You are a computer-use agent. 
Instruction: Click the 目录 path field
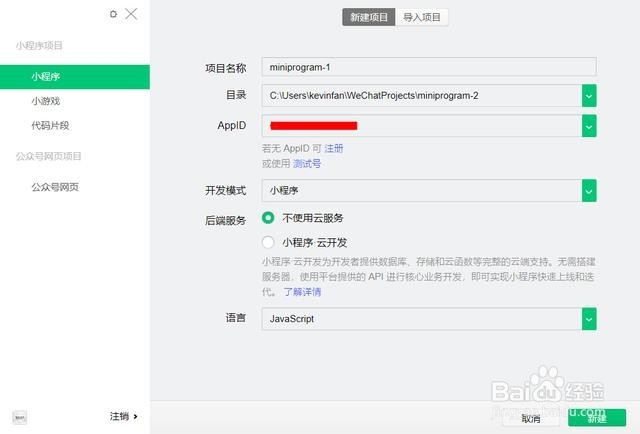click(422, 96)
